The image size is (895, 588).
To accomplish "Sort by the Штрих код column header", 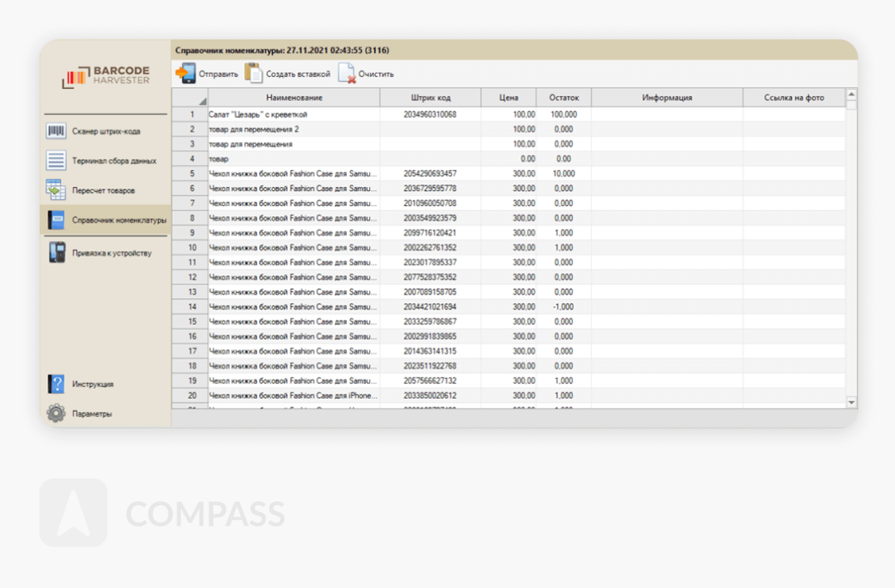I will [430, 98].
